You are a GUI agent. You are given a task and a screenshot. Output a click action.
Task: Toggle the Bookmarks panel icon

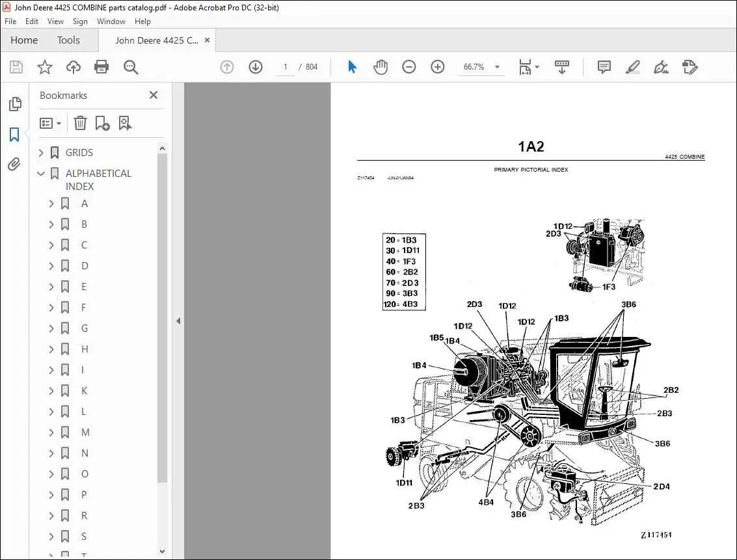(x=14, y=135)
